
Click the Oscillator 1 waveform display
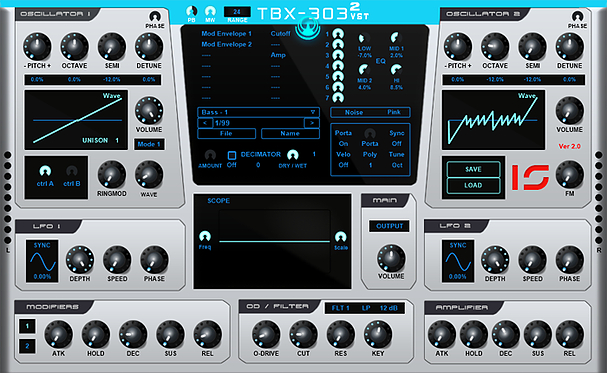click(76, 120)
